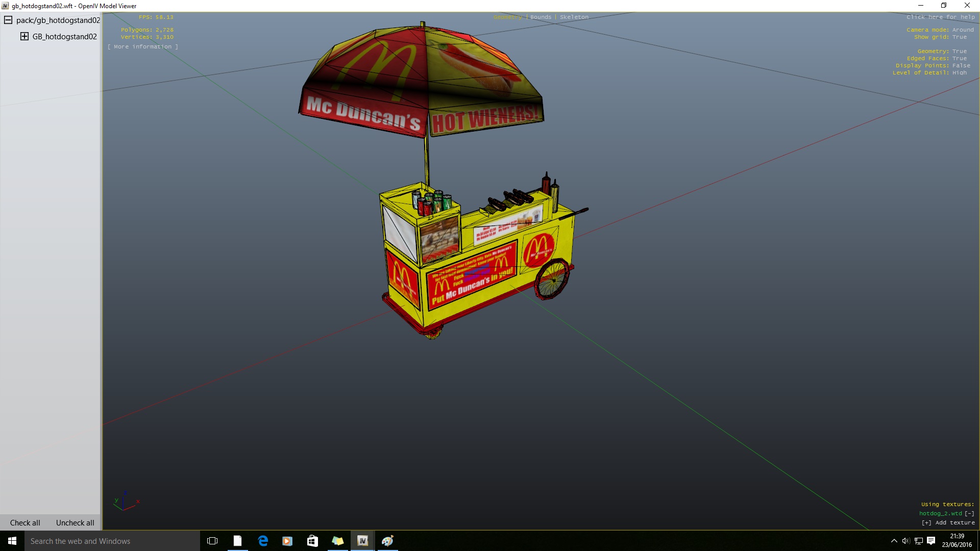The width and height of the screenshot is (980, 551).
Task: Switch to the Bounds tab
Action: tap(541, 17)
